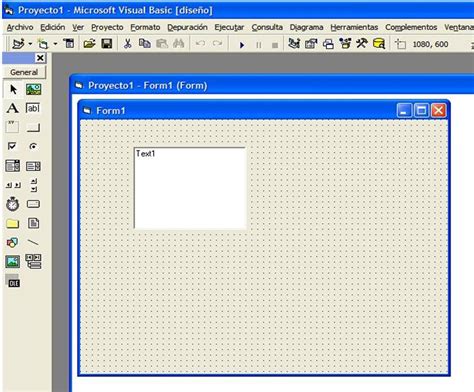
Task: Select the Timer control tool
Action: [x=13, y=204]
